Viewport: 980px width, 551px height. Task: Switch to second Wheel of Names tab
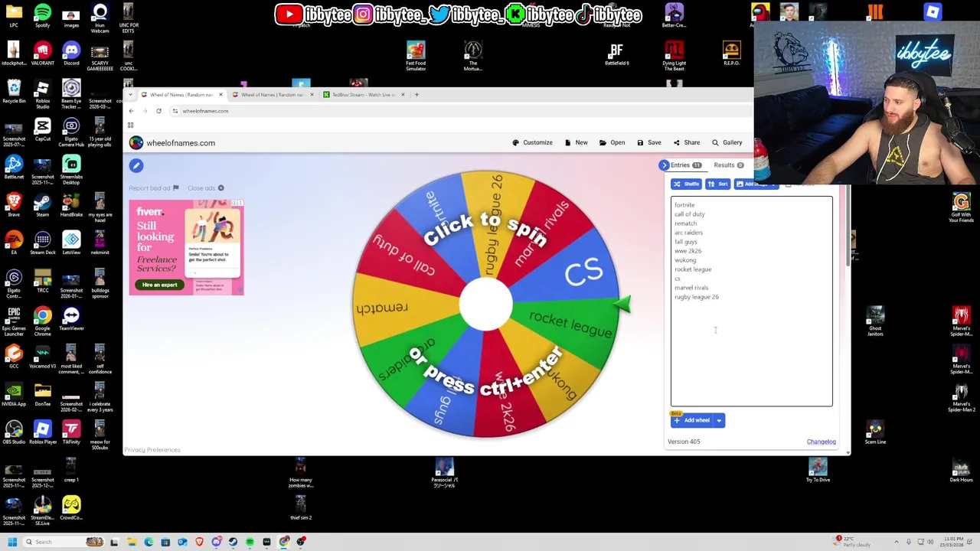[273, 95]
